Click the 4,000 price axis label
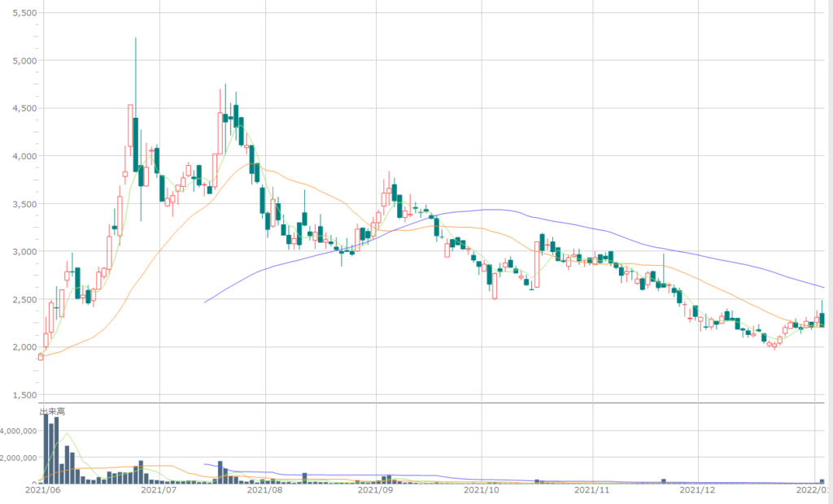Viewport: 833px width, 504px height. 24,156
